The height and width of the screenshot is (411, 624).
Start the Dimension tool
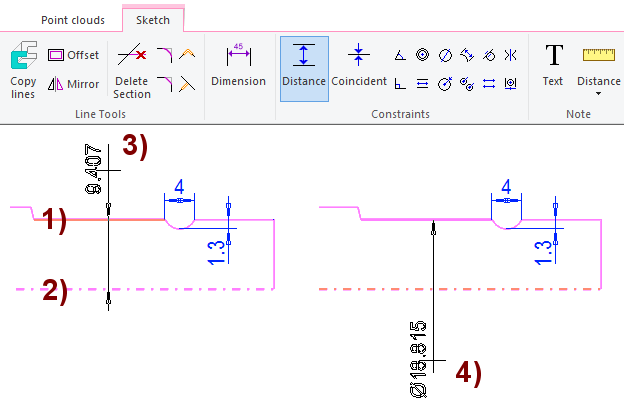[238, 65]
